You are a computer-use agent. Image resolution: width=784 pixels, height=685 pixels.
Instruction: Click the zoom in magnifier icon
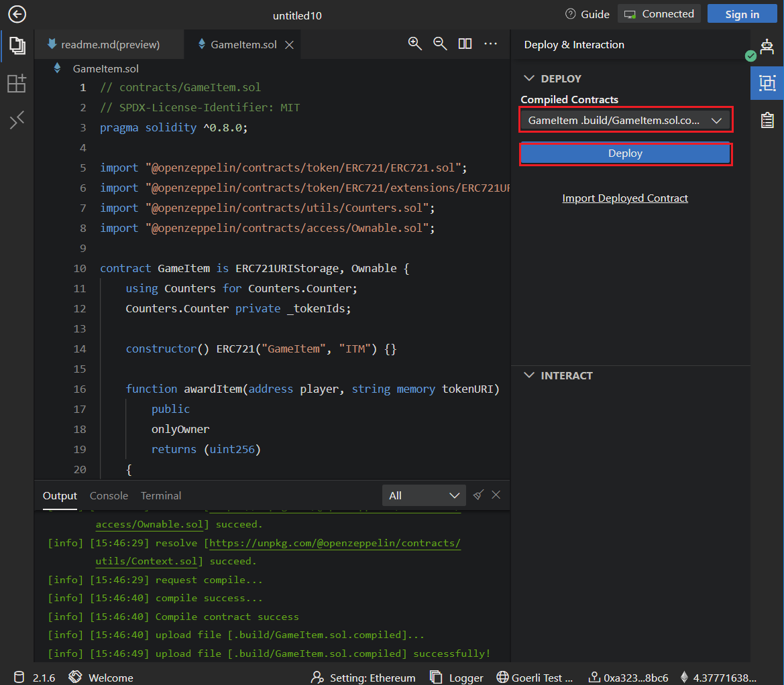415,44
